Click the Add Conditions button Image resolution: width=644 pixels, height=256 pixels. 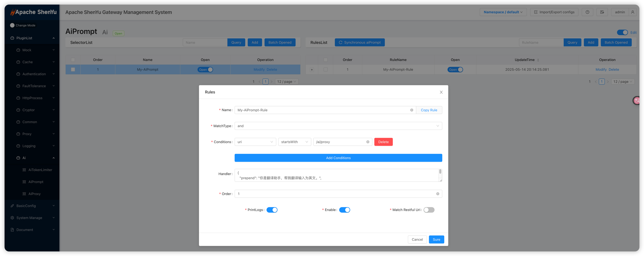(x=338, y=158)
